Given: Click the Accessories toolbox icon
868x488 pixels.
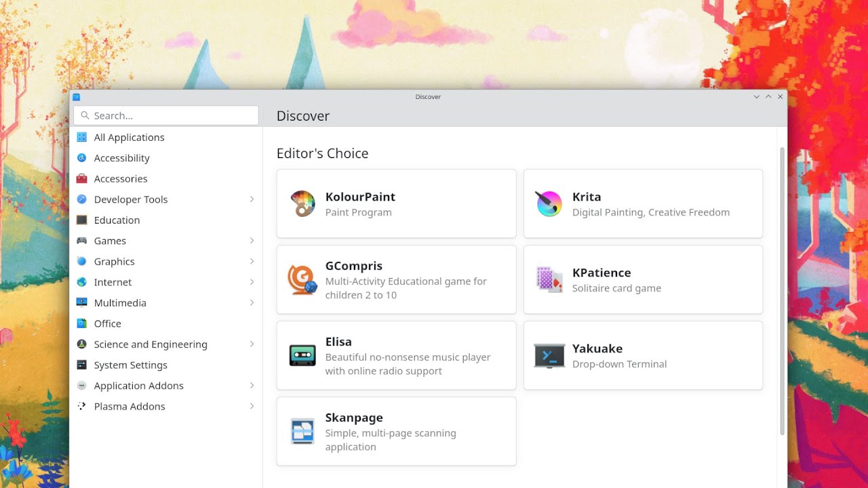Looking at the screenshot, I should point(82,179).
